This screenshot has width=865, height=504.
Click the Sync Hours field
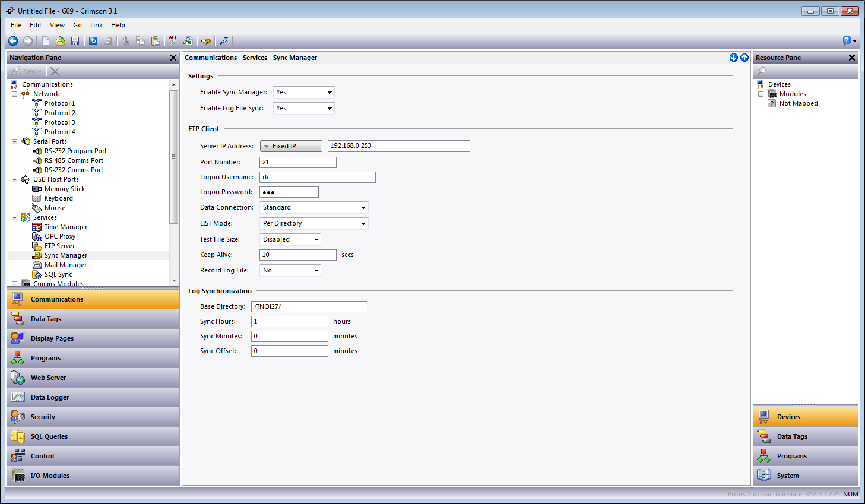tap(290, 321)
